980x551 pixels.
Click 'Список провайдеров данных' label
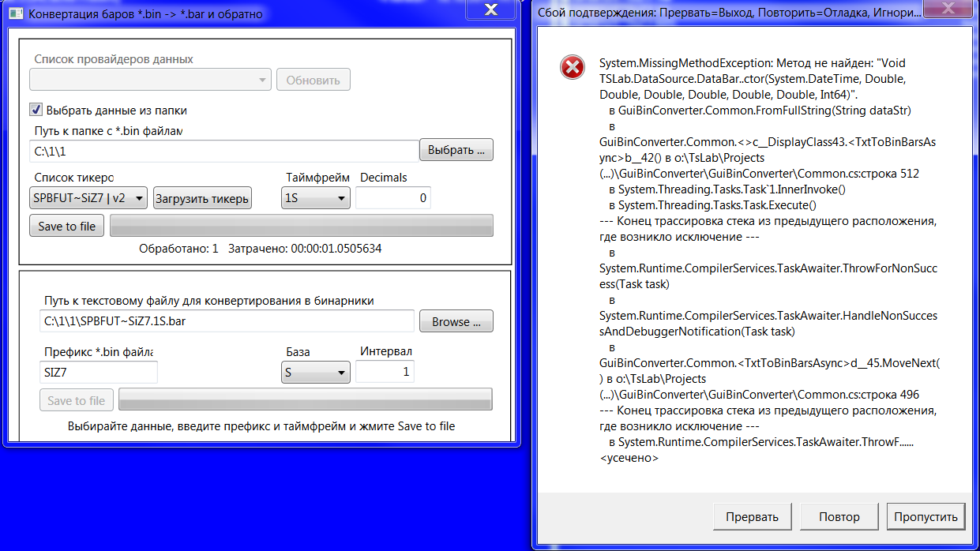114,59
